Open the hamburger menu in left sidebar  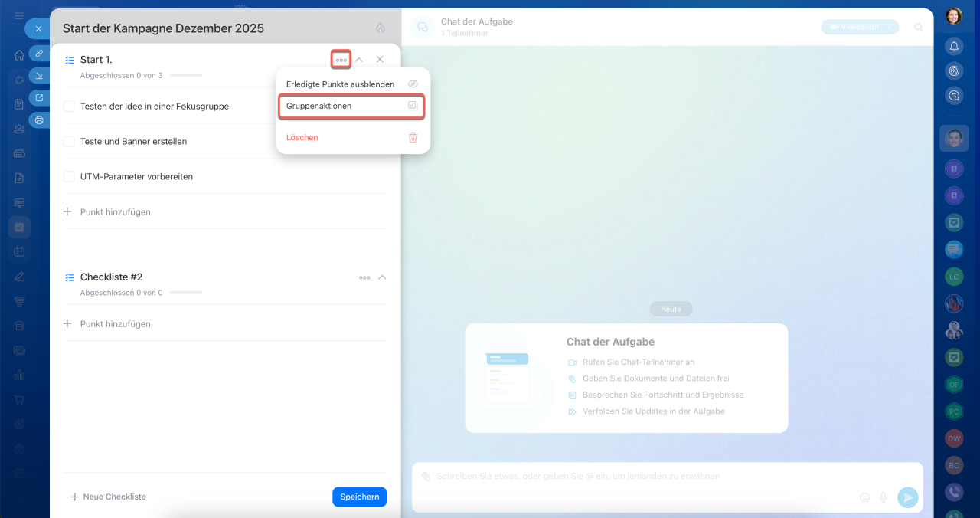point(19,16)
